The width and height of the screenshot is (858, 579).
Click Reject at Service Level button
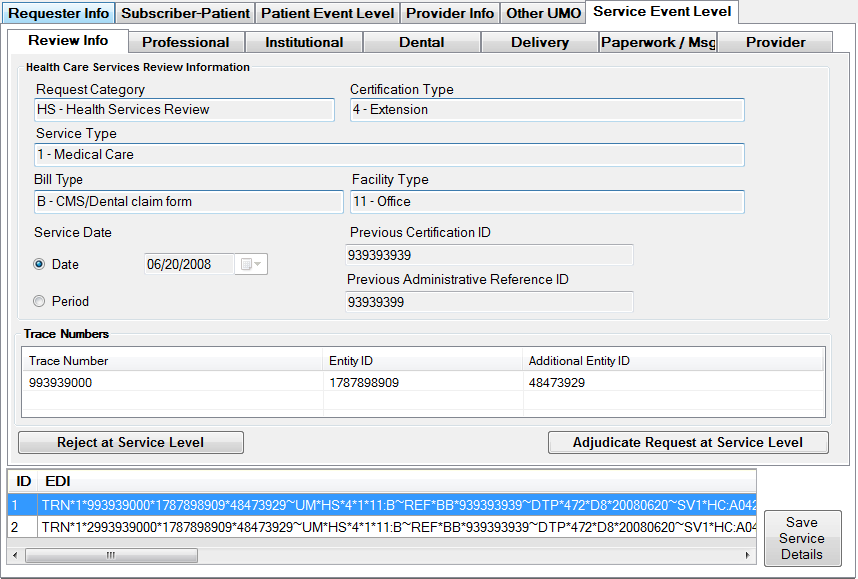(x=130, y=442)
